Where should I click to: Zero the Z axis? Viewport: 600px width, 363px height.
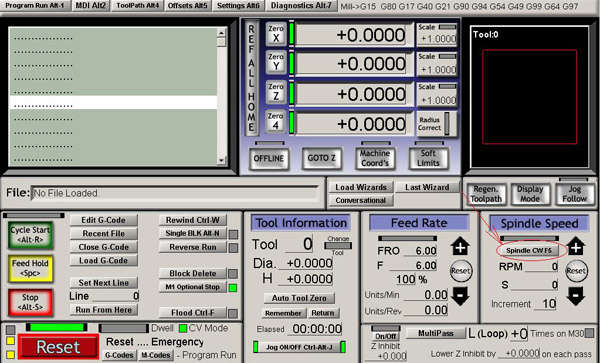click(276, 91)
